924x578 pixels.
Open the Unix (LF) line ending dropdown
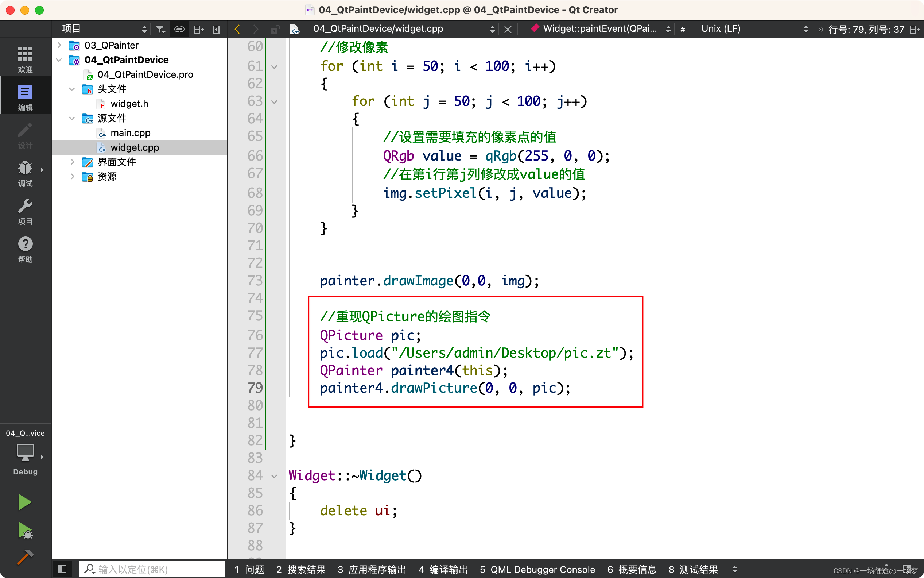click(754, 29)
